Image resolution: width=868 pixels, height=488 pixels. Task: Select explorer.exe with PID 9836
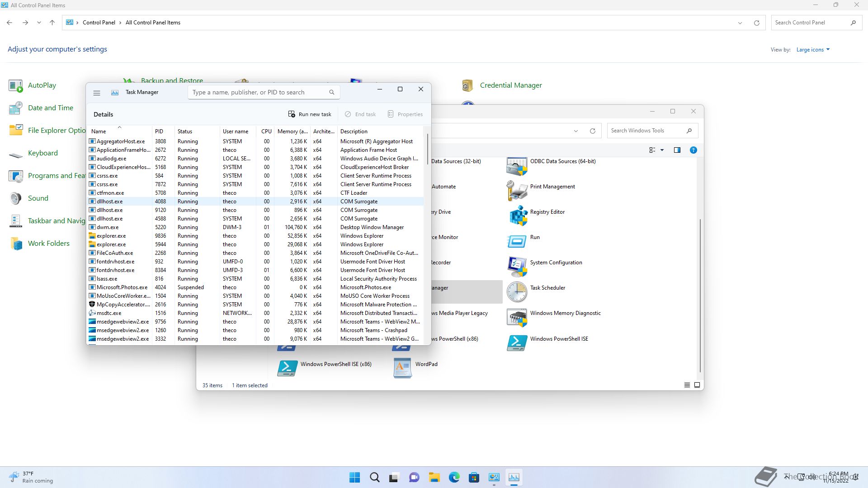tap(256, 236)
